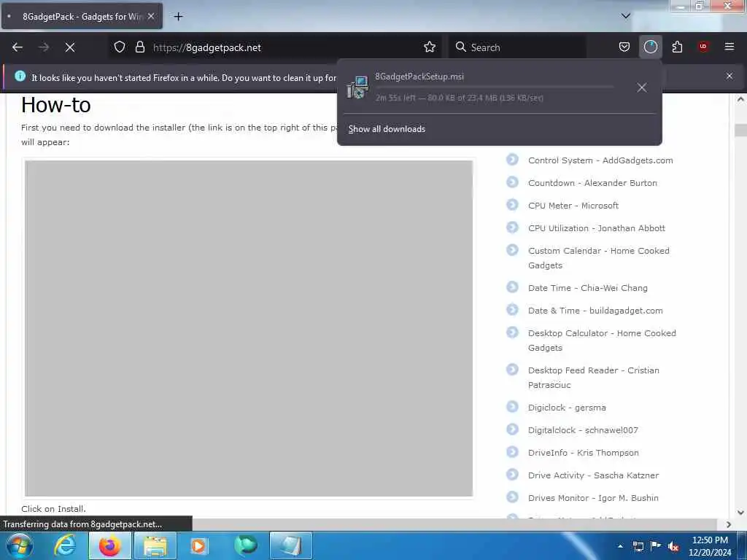
Task: Click bullet icon beside CPU Meter
Action: (512, 205)
